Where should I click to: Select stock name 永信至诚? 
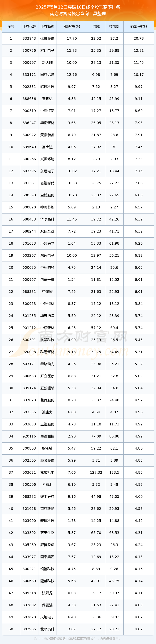47,231
